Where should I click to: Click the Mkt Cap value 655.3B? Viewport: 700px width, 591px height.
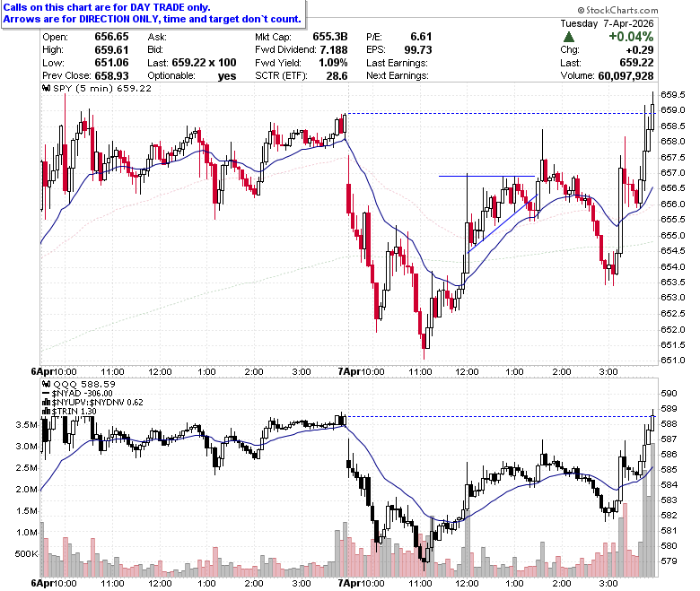point(330,37)
